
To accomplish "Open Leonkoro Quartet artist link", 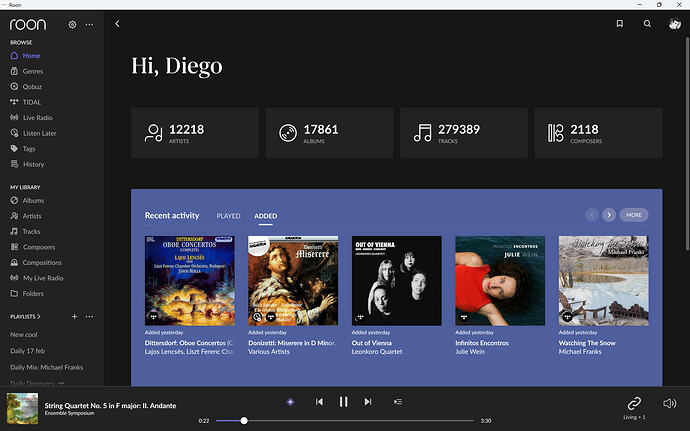I will click(377, 352).
